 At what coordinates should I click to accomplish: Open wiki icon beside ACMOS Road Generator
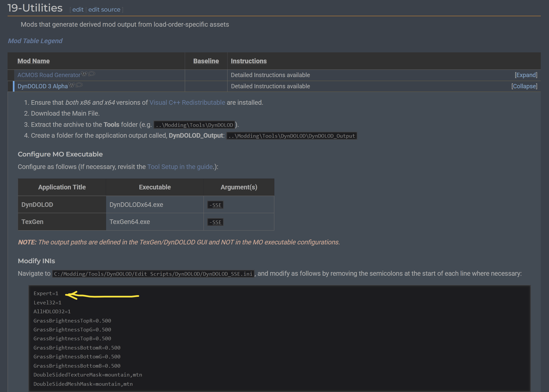[84, 74]
